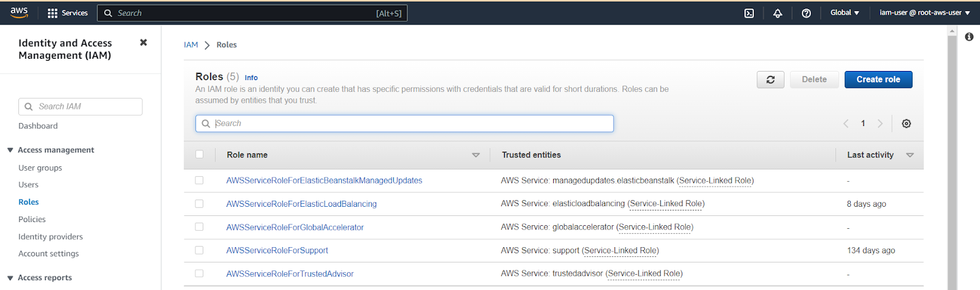Open the Info link beside Roles
980x290 pixels.
(x=251, y=78)
